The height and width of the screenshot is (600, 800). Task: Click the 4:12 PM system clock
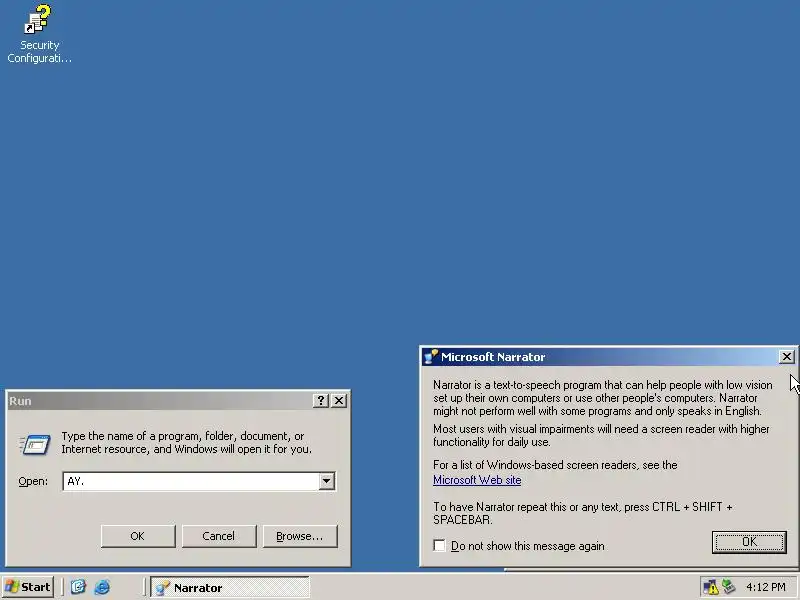tap(766, 587)
